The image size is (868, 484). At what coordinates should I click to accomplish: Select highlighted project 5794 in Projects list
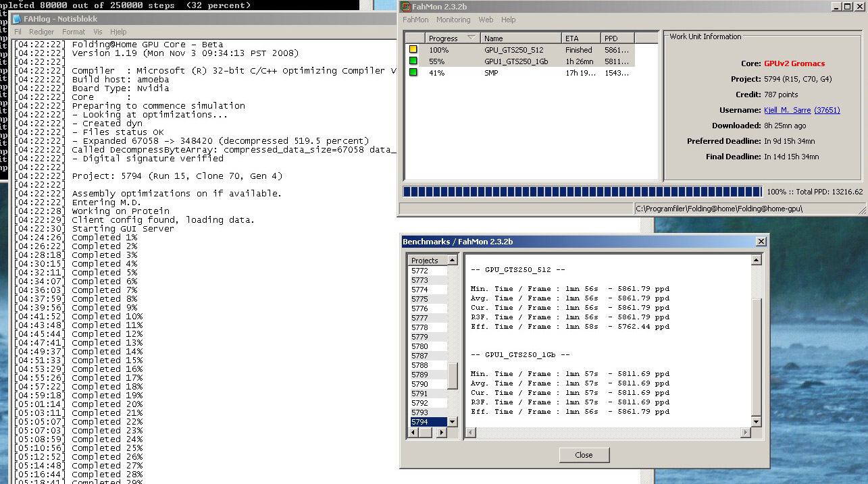pos(427,422)
